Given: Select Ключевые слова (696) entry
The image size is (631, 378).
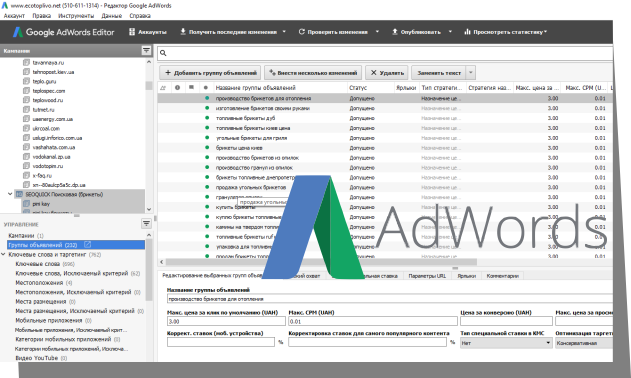Looking at the screenshot, I should (45, 264).
